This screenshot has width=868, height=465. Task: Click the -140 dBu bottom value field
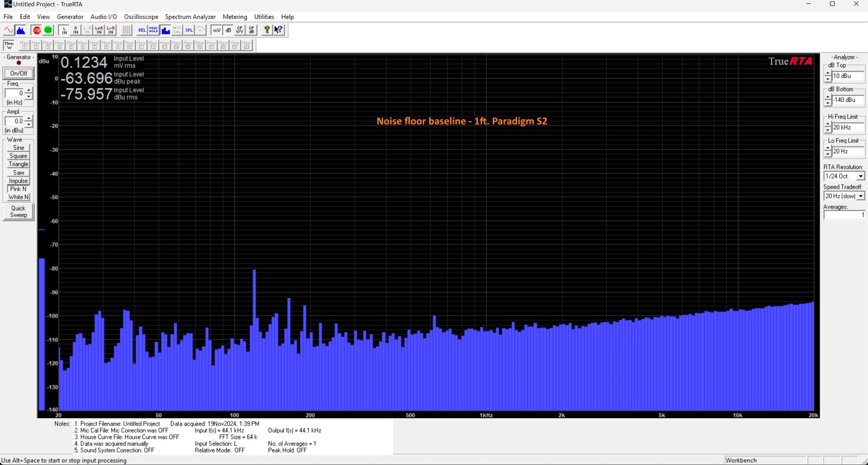848,100
